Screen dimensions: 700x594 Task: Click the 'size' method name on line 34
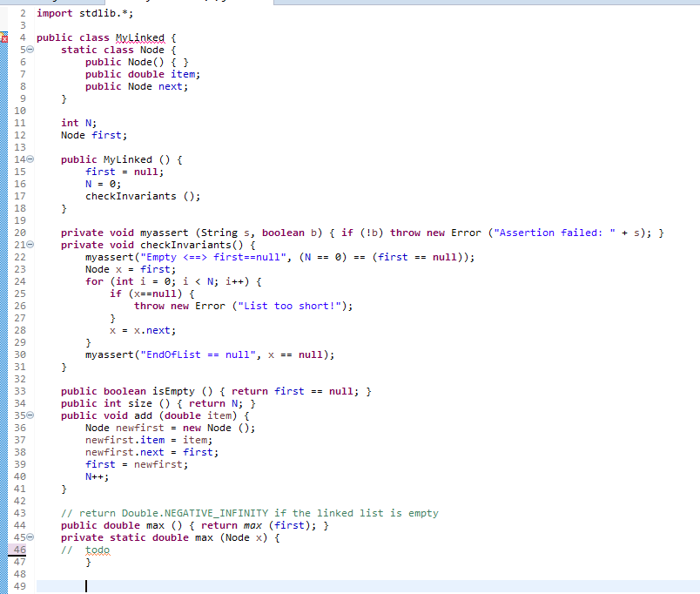pyautogui.click(x=139, y=403)
